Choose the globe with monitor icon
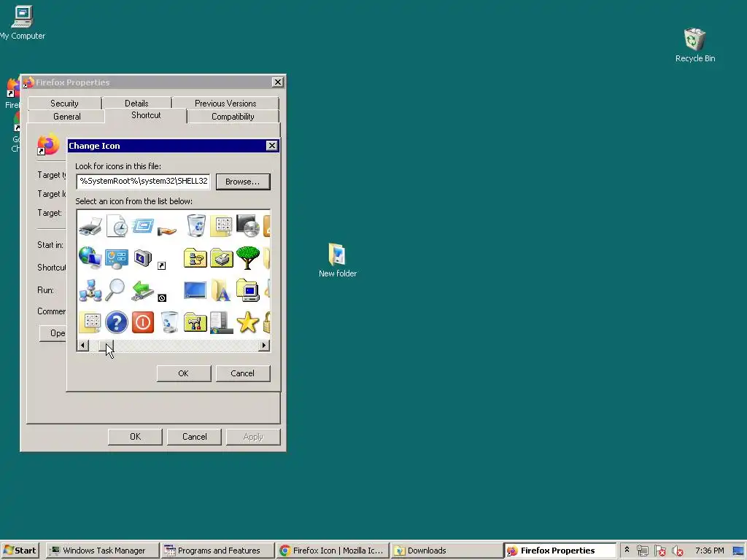Screen dimensions: 747x560 90,257
